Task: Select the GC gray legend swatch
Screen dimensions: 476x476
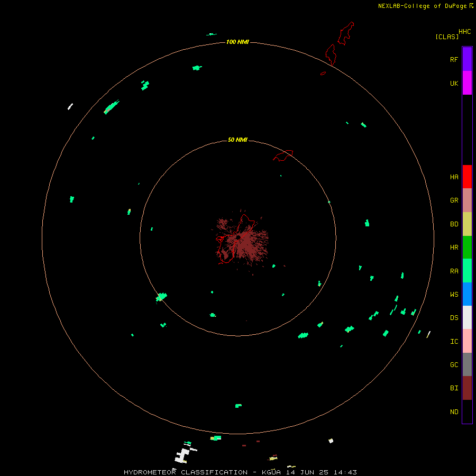Action: 467,364
